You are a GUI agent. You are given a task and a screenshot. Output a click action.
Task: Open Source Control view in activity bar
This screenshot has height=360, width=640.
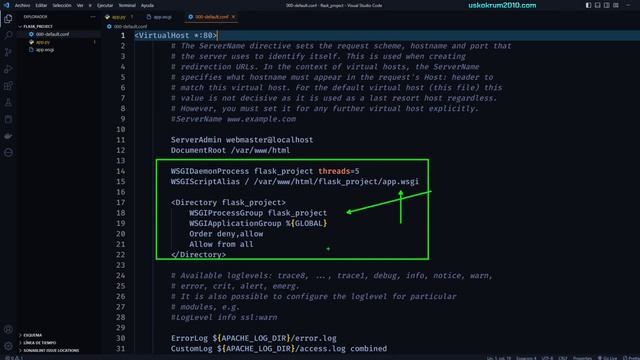tap(8, 52)
